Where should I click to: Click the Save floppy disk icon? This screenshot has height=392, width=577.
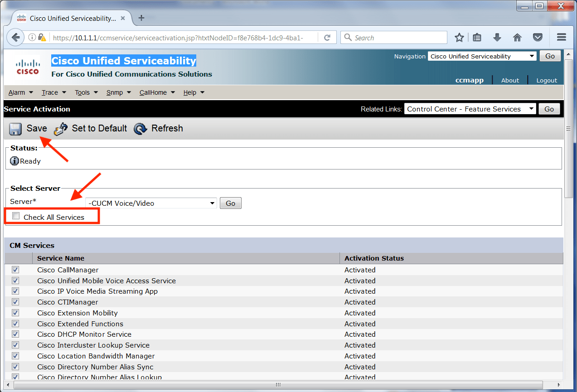click(15, 129)
